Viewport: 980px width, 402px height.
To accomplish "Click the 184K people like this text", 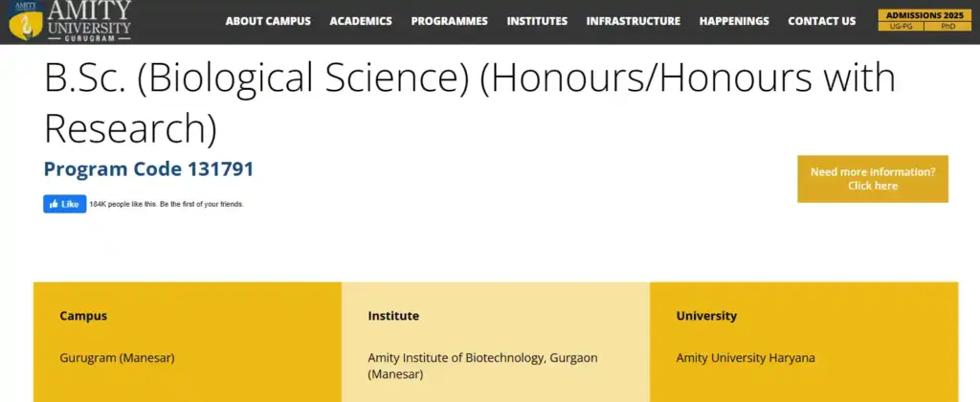I will pyautogui.click(x=167, y=204).
